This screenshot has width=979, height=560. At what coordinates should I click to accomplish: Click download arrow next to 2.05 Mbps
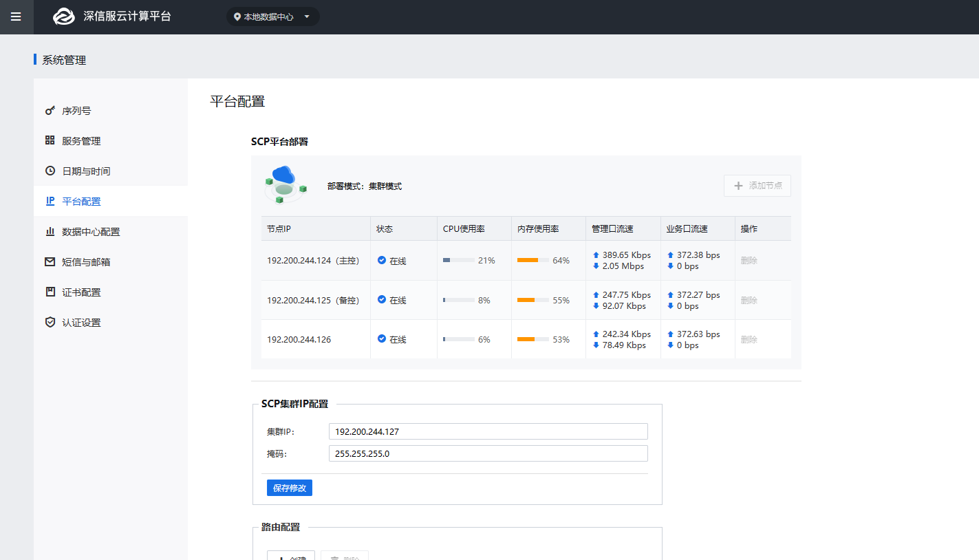pos(596,266)
